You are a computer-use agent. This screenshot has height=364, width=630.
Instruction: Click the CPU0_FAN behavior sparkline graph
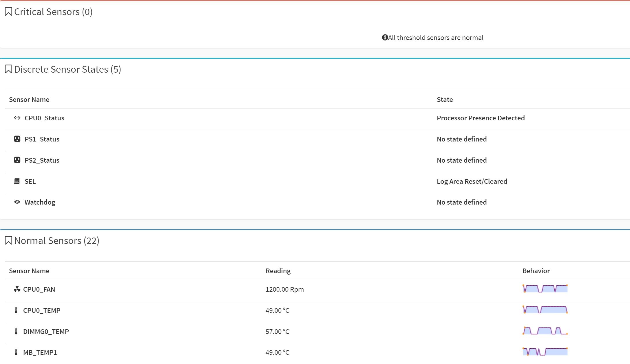(x=545, y=289)
